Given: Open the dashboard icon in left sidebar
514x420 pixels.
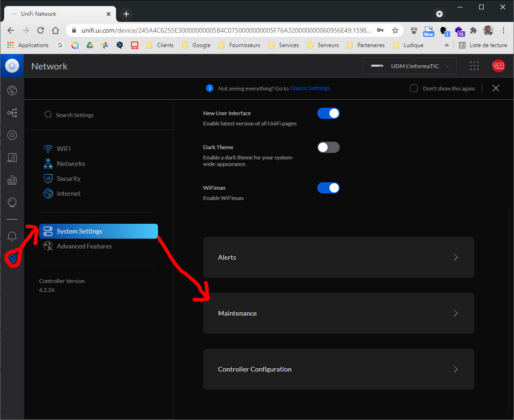Looking at the screenshot, I should 12,90.
